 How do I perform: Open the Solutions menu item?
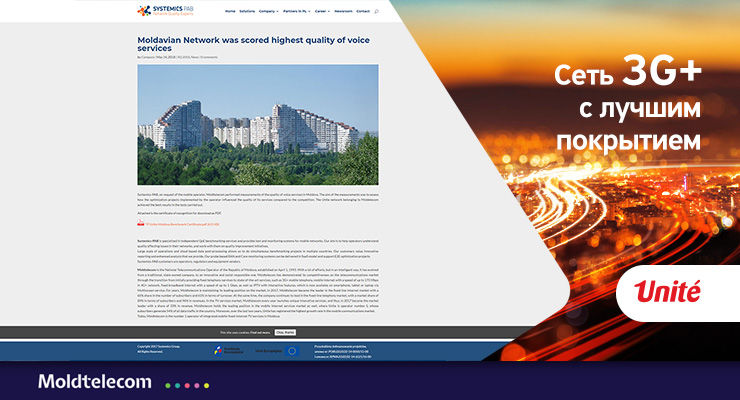tap(247, 11)
